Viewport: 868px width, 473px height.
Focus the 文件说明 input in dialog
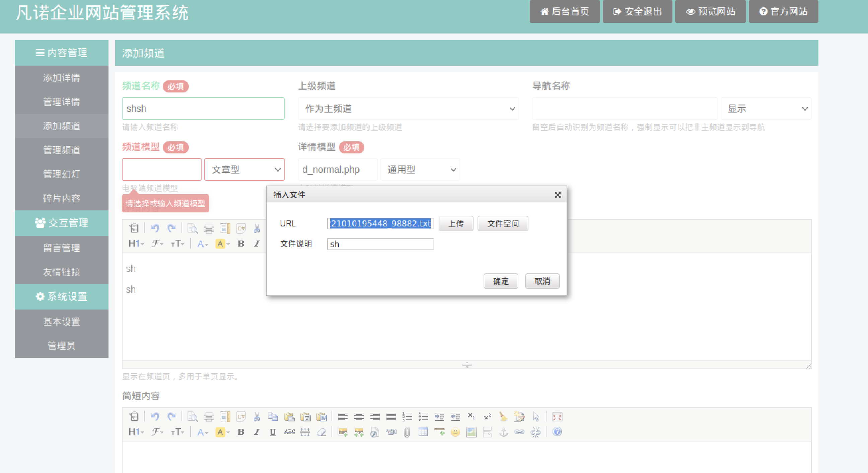click(380, 244)
